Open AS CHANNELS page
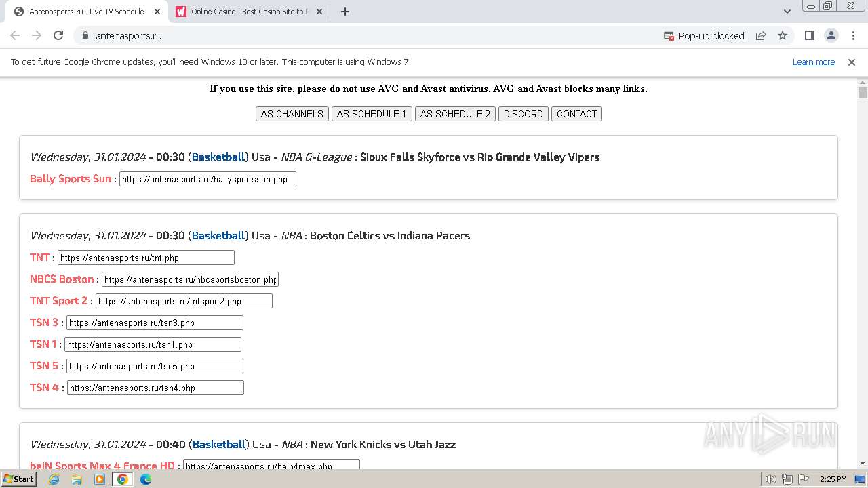Viewport: 868px width, 488px height. (x=292, y=114)
